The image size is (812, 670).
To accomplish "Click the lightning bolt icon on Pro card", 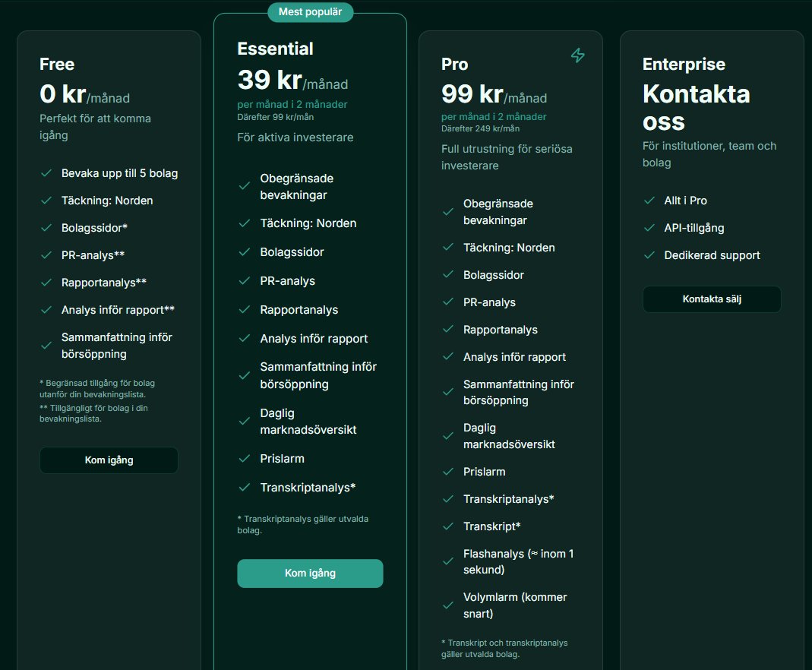I will pos(578,55).
